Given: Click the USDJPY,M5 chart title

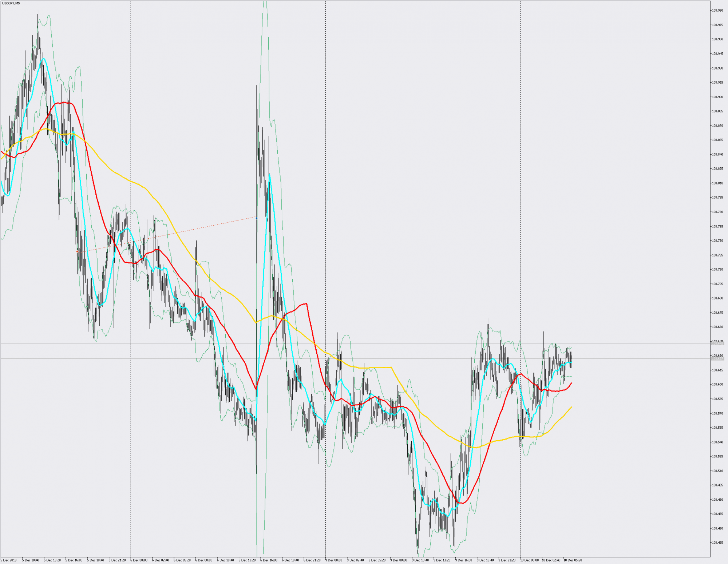Looking at the screenshot, I should [11, 3].
